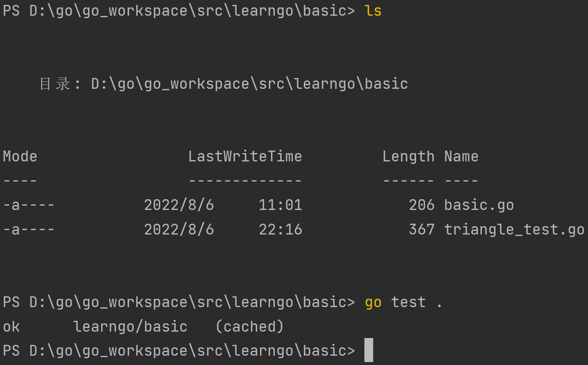Select the basic.go file name
Image resolution: width=588 pixels, height=365 pixels.
click(x=479, y=205)
